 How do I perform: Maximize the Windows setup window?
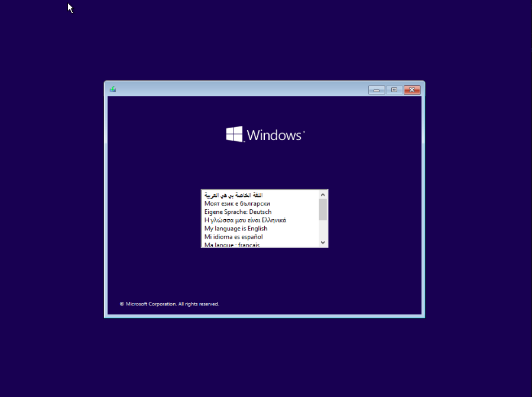tap(394, 90)
